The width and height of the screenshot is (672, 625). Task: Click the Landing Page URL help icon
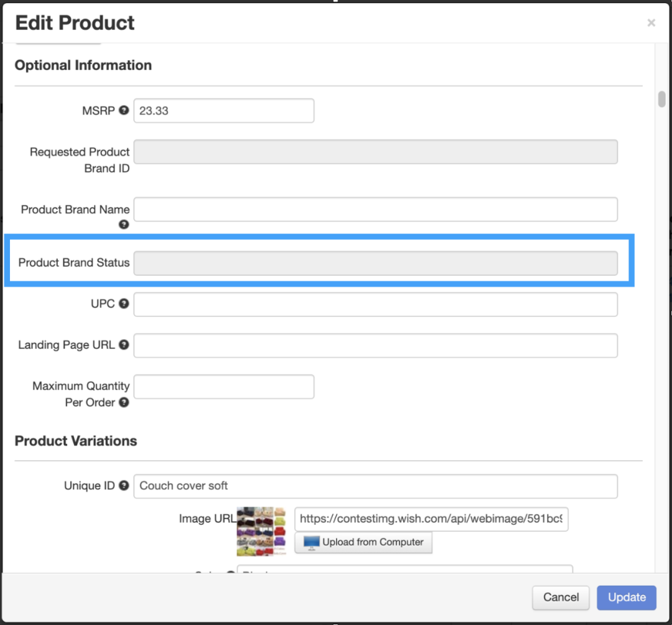point(124,344)
